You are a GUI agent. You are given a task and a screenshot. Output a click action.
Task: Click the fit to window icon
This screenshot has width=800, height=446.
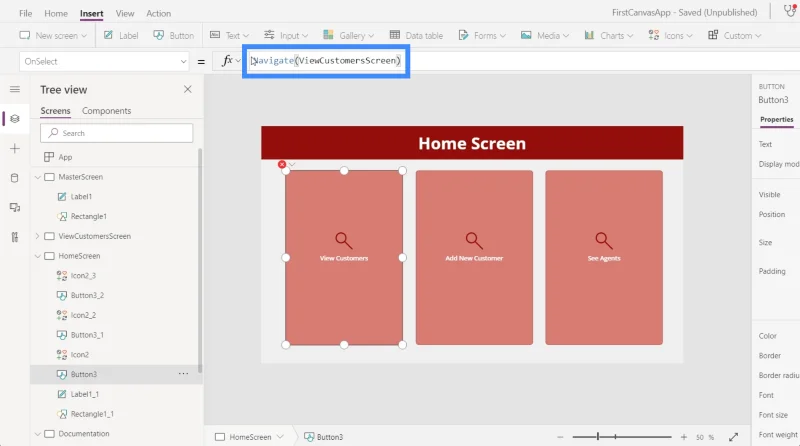tap(733, 437)
